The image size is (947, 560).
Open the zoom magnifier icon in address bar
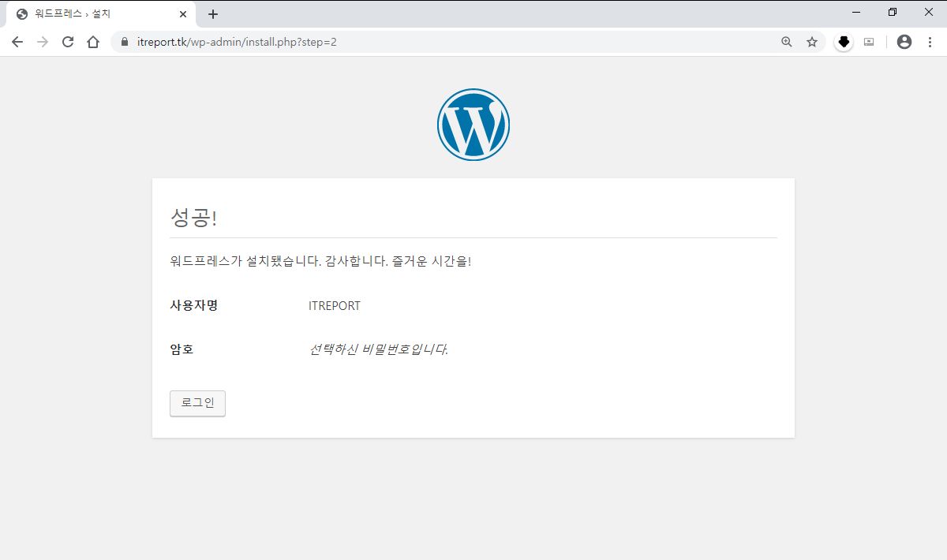coord(786,42)
